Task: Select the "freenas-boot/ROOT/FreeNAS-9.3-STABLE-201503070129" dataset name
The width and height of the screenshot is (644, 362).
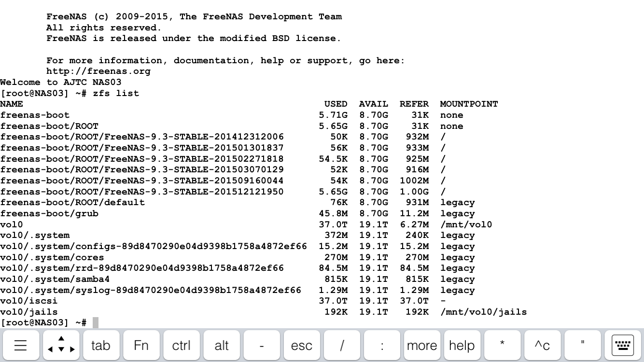Action: coord(142,170)
